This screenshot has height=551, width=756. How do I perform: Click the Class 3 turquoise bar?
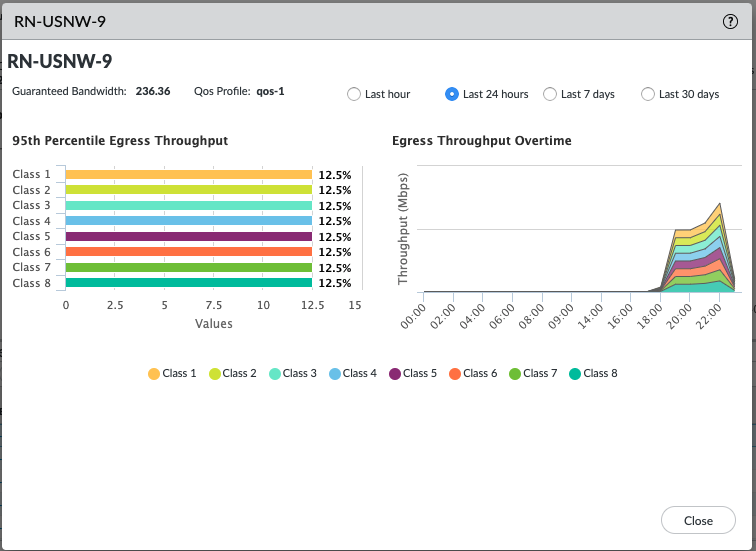[189, 205]
